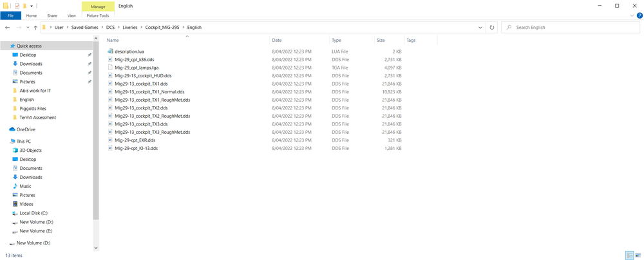Click New folder icon in quick access toolbar
Screen dimensions: 644x260
[x=24, y=6]
